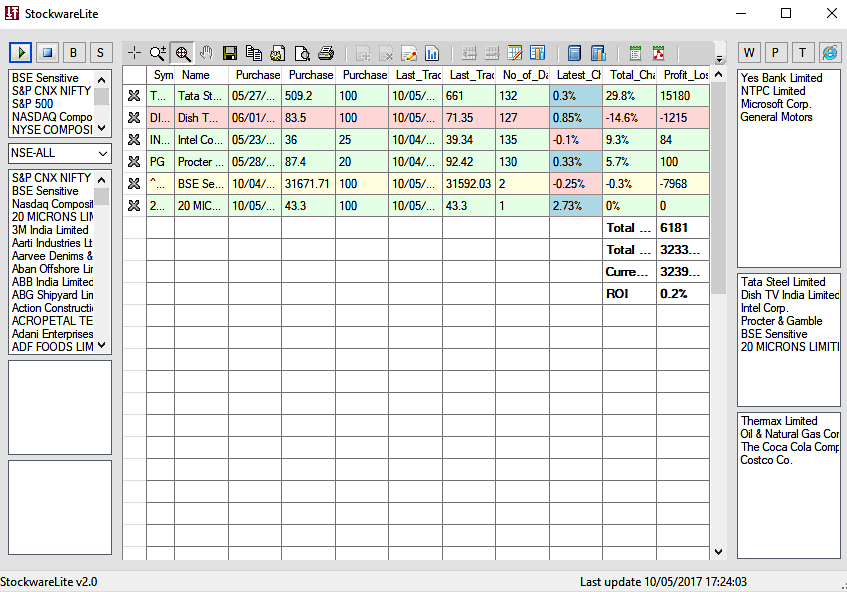Select the crosshair cursor tool
The height and width of the screenshot is (592, 847).
tap(134, 53)
